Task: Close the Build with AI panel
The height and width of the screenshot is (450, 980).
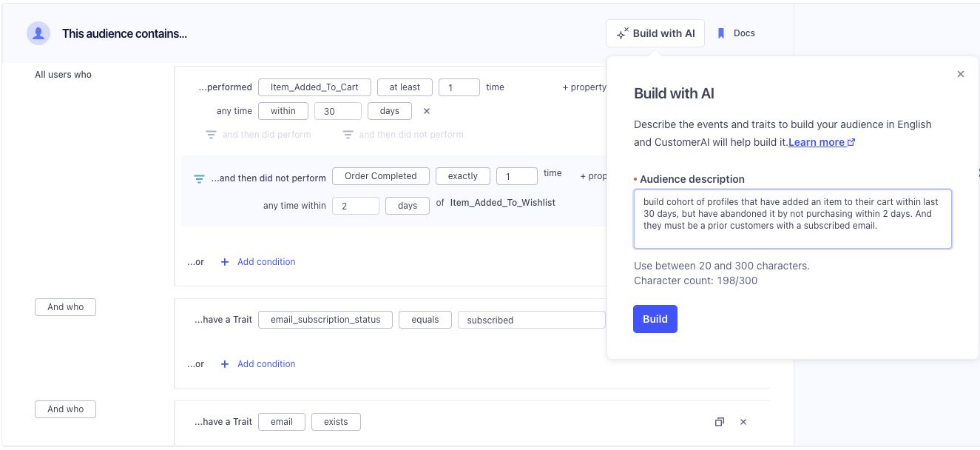Action: pyautogui.click(x=960, y=74)
